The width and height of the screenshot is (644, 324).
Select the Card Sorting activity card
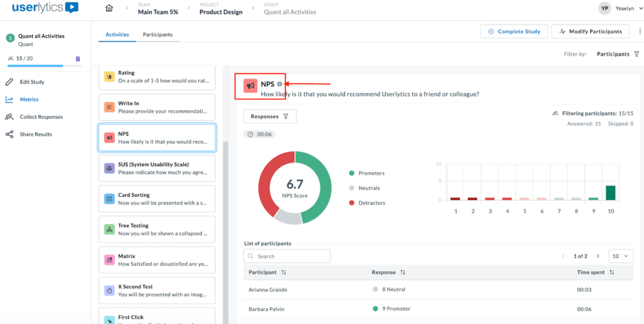[157, 199]
